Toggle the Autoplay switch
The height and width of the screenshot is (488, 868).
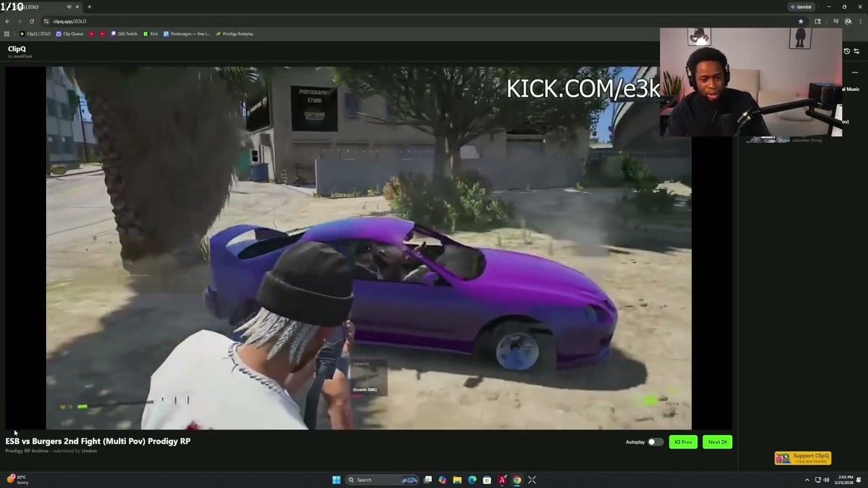(x=654, y=442)
